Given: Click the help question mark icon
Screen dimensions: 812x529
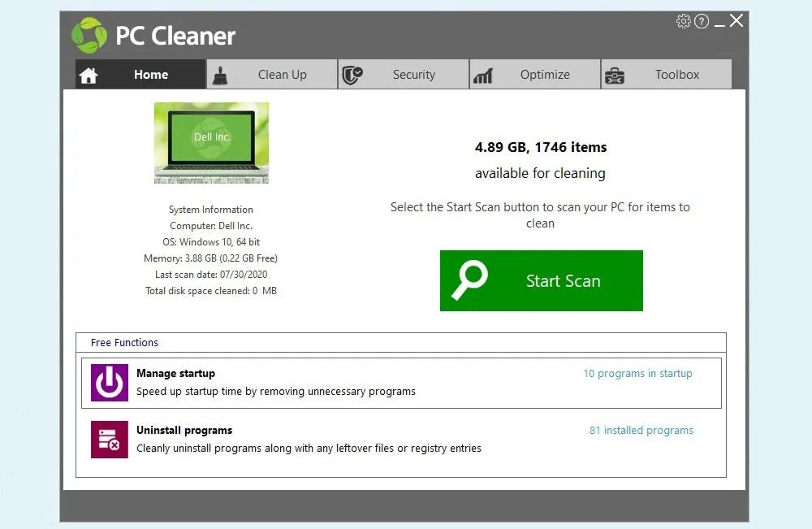Looking at the screenshot, I should (x=702, y=21).
